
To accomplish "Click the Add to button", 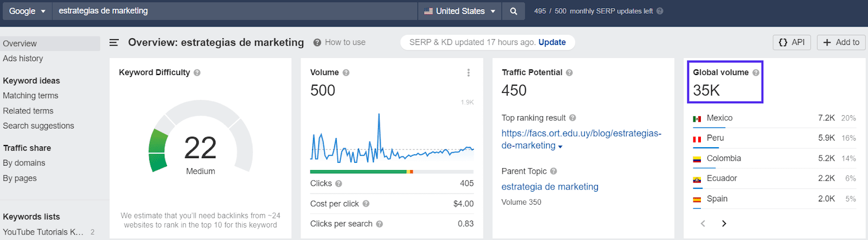I will [841, 42].
